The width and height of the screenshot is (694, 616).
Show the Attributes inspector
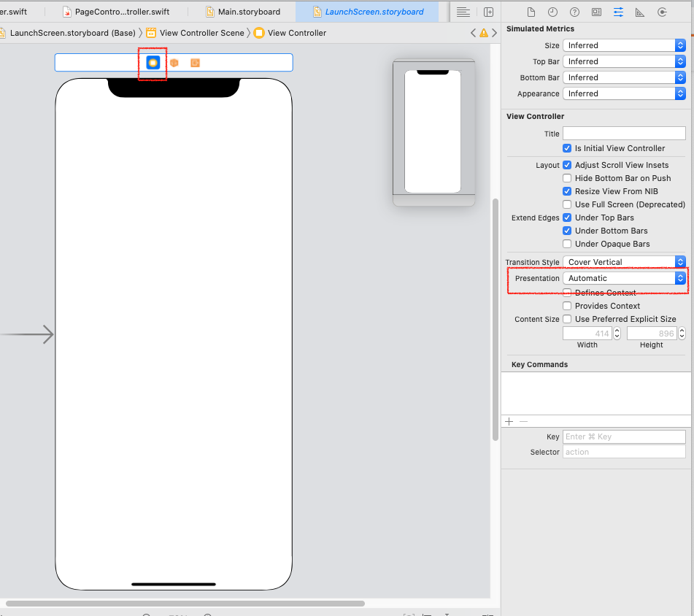[618, 12]
